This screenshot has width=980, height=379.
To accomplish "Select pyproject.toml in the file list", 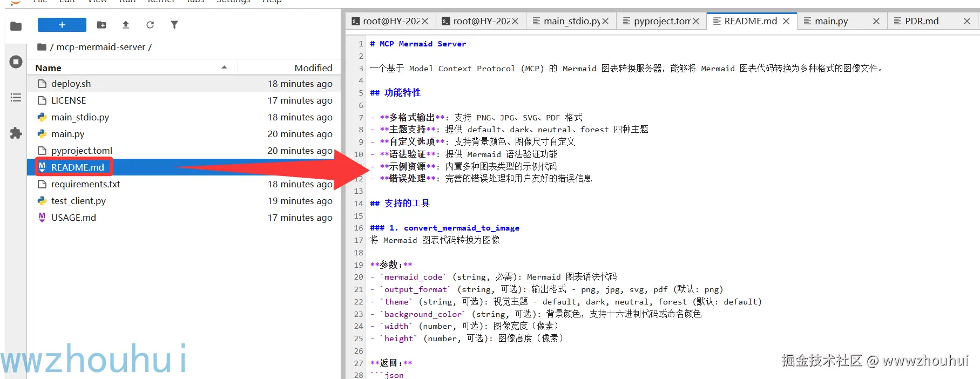I will click(184, 151).
